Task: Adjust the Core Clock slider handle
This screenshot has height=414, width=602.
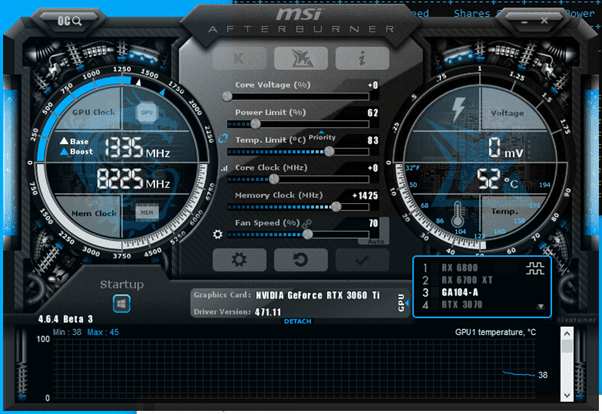Action: pyautogui.click(x=274, y=179)
